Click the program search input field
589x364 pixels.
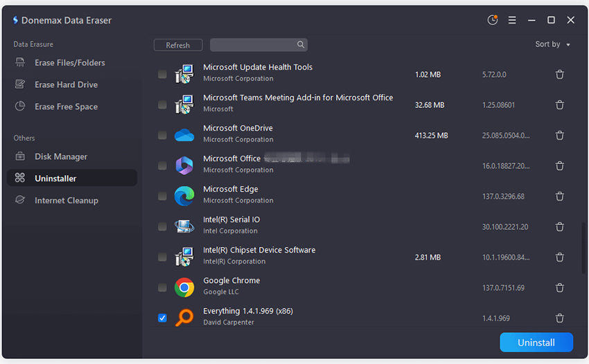tap(258, 45)
